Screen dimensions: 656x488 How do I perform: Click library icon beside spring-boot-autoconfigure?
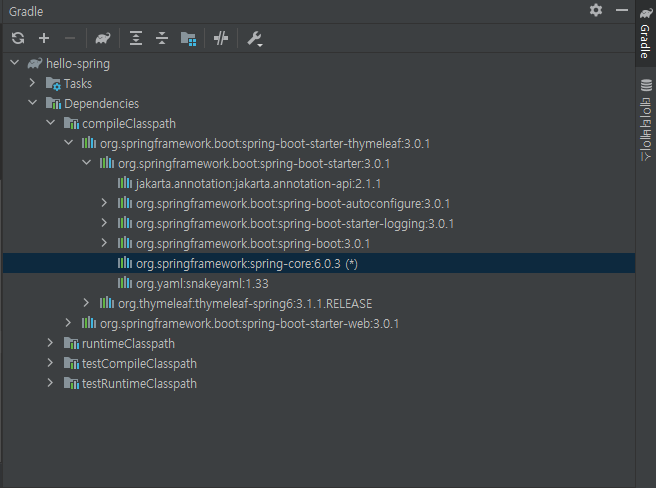125,203
